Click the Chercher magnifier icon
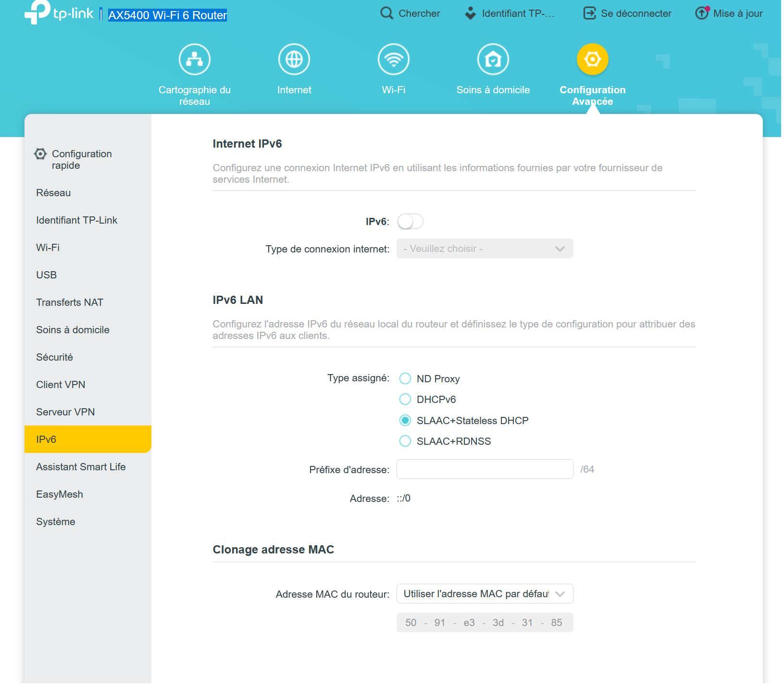This screenshot has width=784, height=690. pos(386,13)
